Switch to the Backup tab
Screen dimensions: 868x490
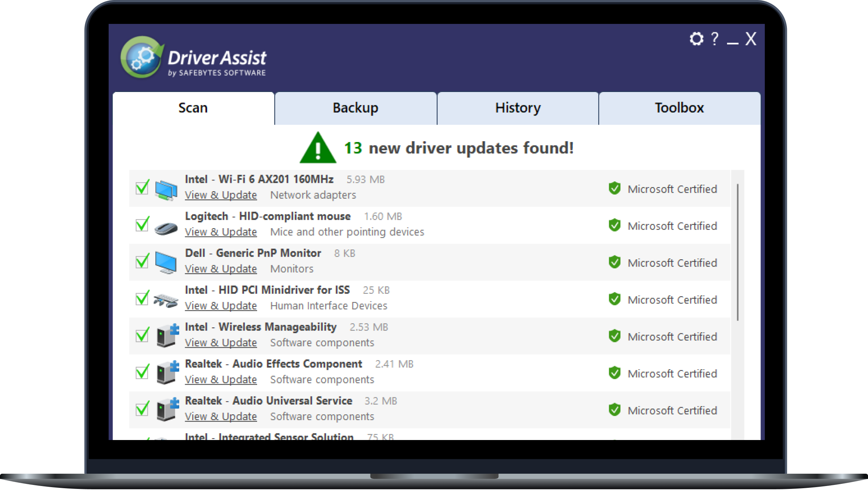tap(356, 108)
